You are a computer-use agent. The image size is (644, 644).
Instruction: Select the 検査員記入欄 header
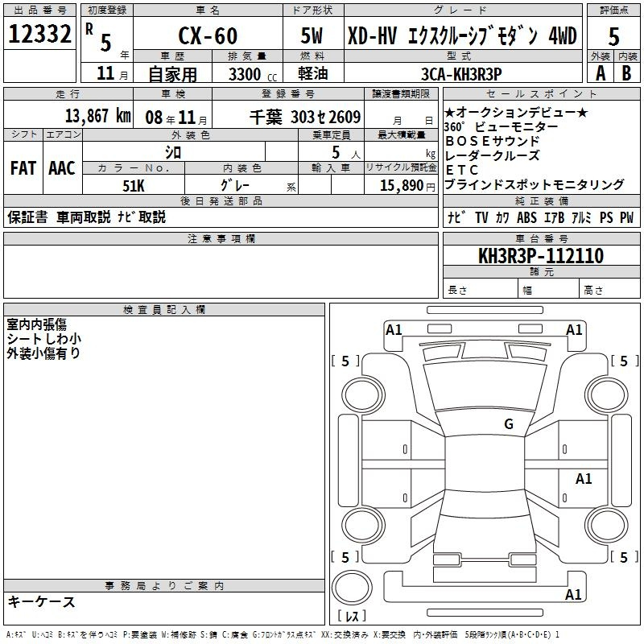click(164, 310)
